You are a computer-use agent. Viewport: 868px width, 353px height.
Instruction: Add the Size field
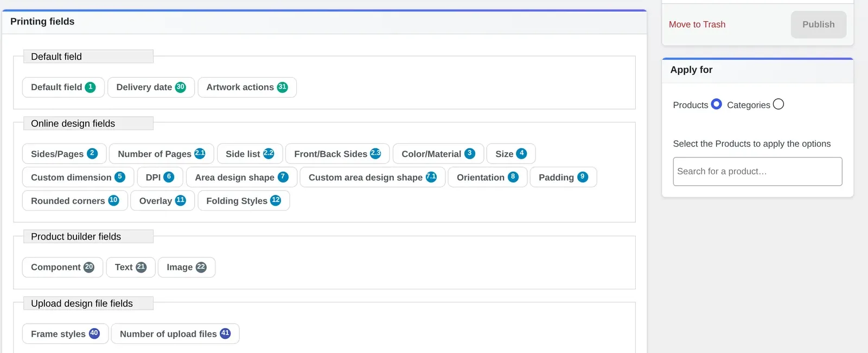(x=511, y=154)
